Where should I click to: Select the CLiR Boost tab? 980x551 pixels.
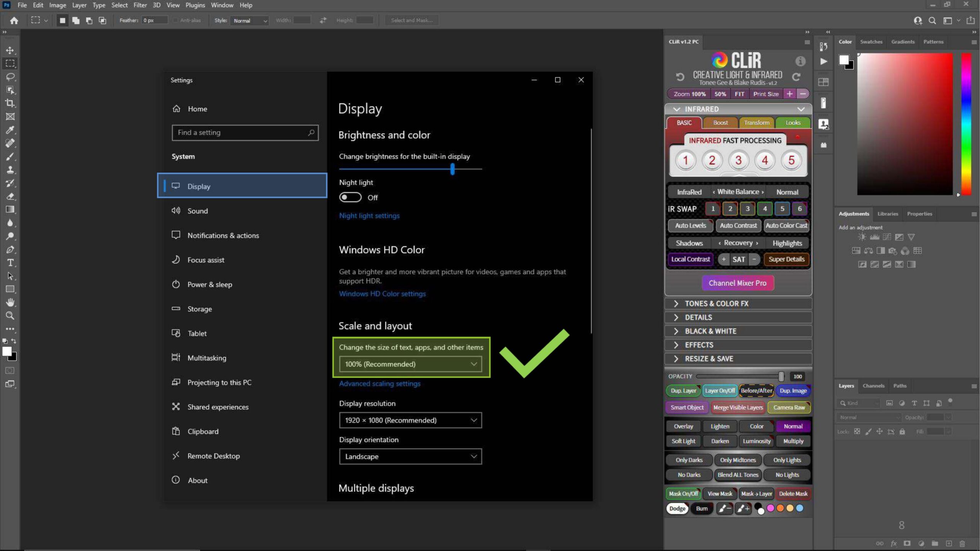point(720,122)
